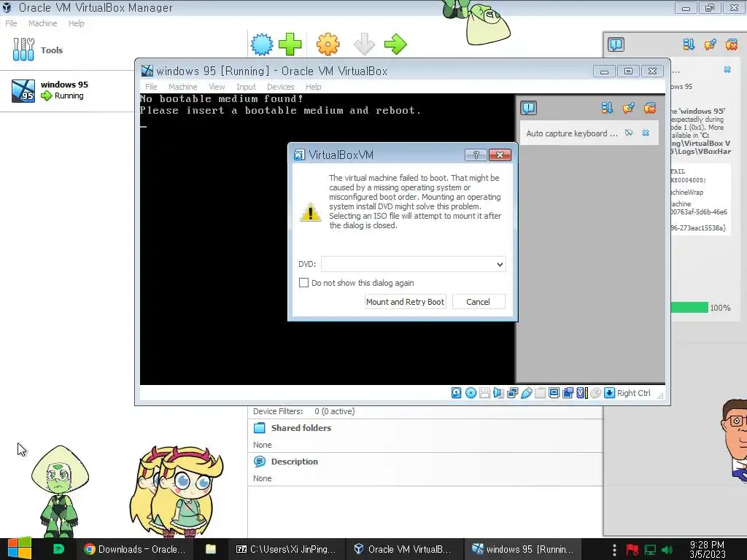Dismiss the Auto capture keyboard notification
The width and height of the screenshot is (747, 560).
point(646,133)
